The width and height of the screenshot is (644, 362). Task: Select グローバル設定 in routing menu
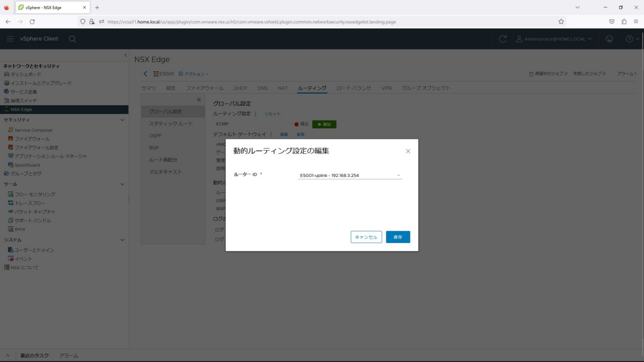click(173, 112)
